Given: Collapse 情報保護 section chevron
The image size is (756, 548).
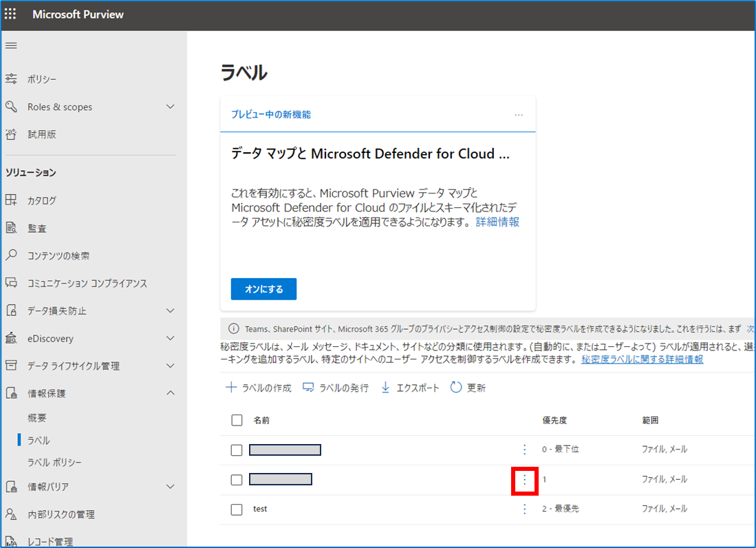Looking at the screenshot, I should pos(170,392).
